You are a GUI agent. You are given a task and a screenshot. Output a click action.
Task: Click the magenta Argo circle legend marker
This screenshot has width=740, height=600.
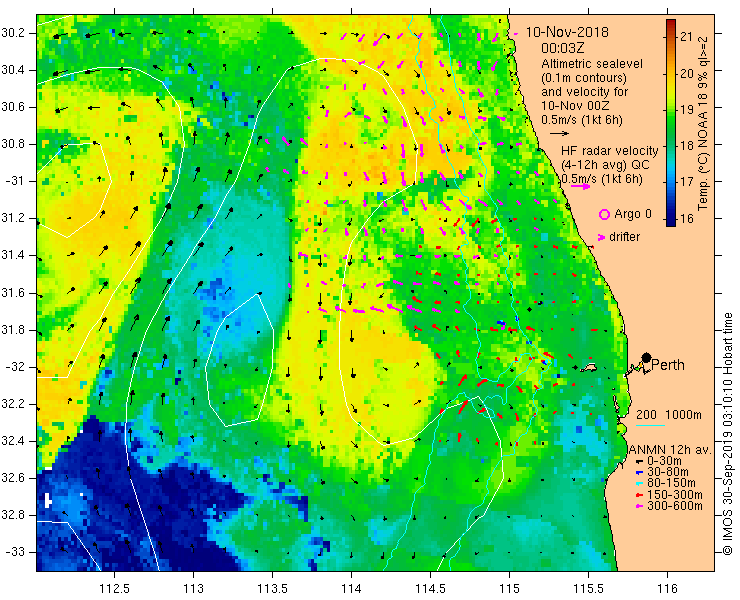604,215
